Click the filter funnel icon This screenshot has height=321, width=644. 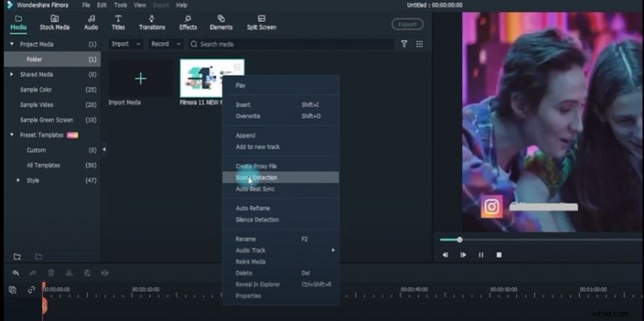click(x=404, y=44)
